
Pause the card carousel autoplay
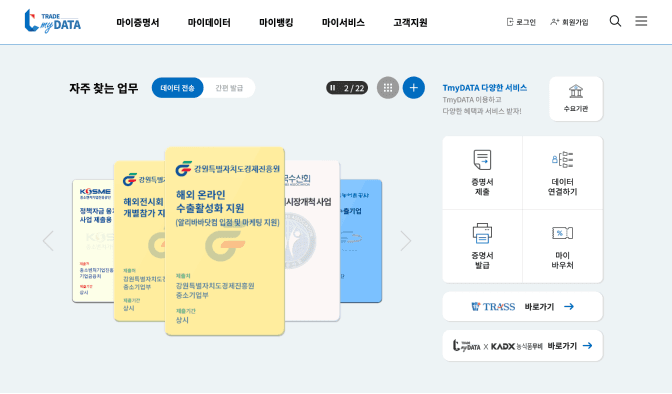tap(333, 88)
